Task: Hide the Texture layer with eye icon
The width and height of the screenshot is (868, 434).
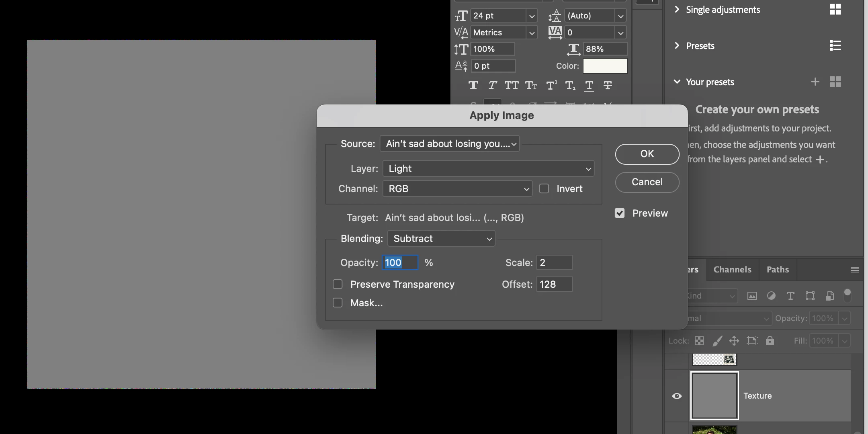Action: click(x=677, y=396)
